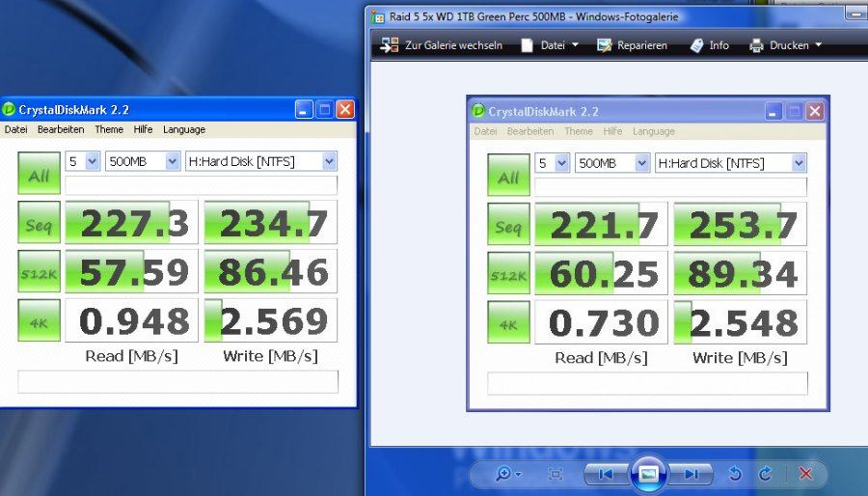
Task: Open the Bearbeiten menu in CrystalDiskMark
Action: coord(61,129)
